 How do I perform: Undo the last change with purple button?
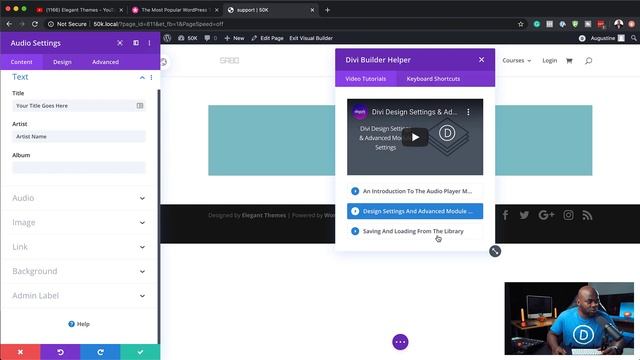point(60,352)
